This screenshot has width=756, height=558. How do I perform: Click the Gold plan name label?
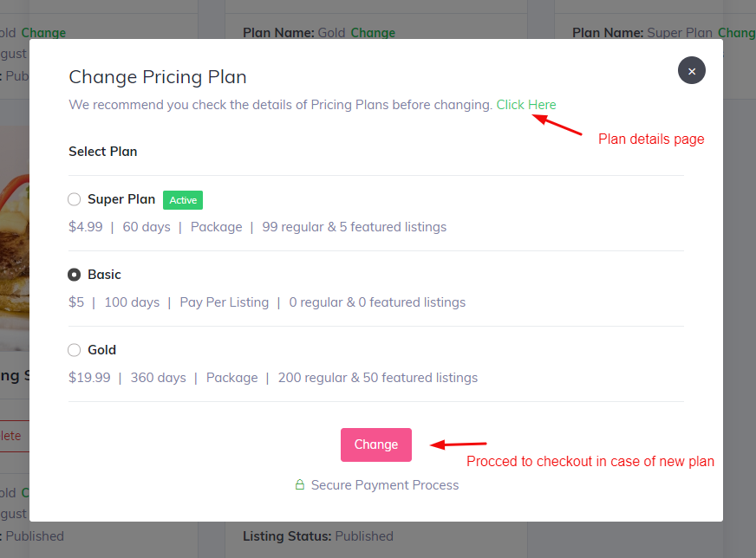click(101, 350)
